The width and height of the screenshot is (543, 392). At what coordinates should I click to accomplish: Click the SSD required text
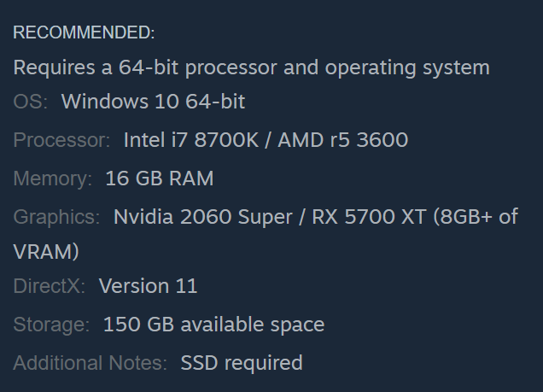click(x=242, y=363)
